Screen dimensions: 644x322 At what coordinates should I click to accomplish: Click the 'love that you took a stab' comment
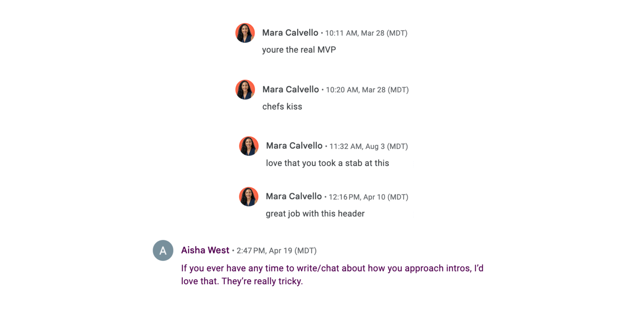(327, 163)
